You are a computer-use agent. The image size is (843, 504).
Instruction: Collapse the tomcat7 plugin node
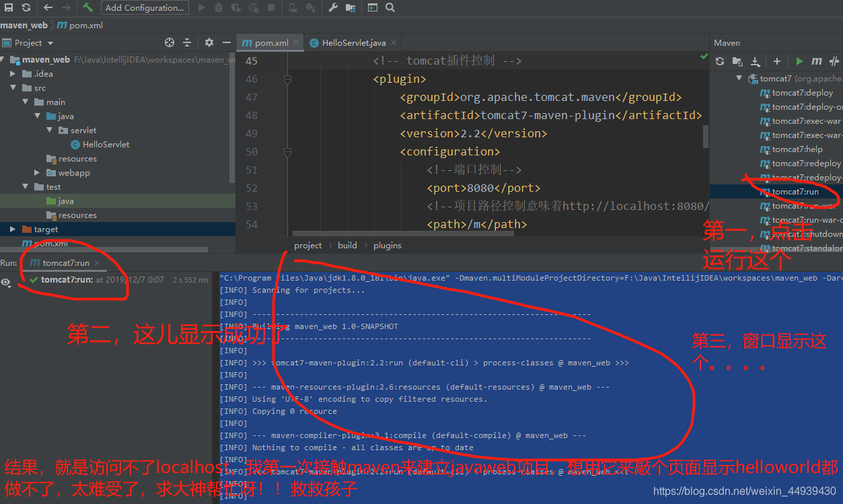pos(740,79)
